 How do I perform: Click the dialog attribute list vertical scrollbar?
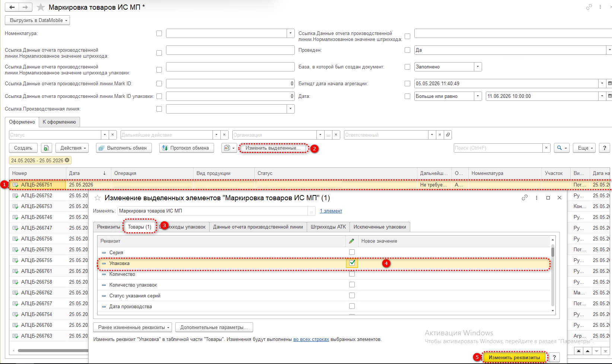click(x=553, y=275)
